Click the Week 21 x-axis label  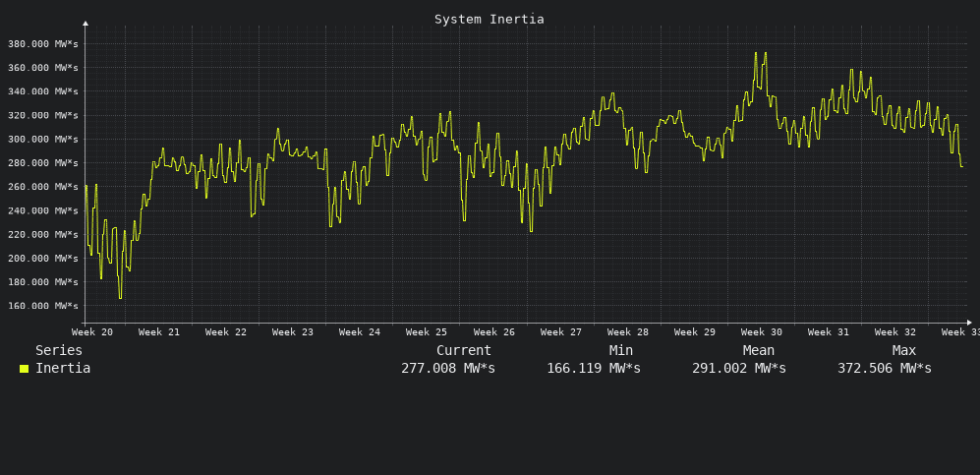coord(159,331)
